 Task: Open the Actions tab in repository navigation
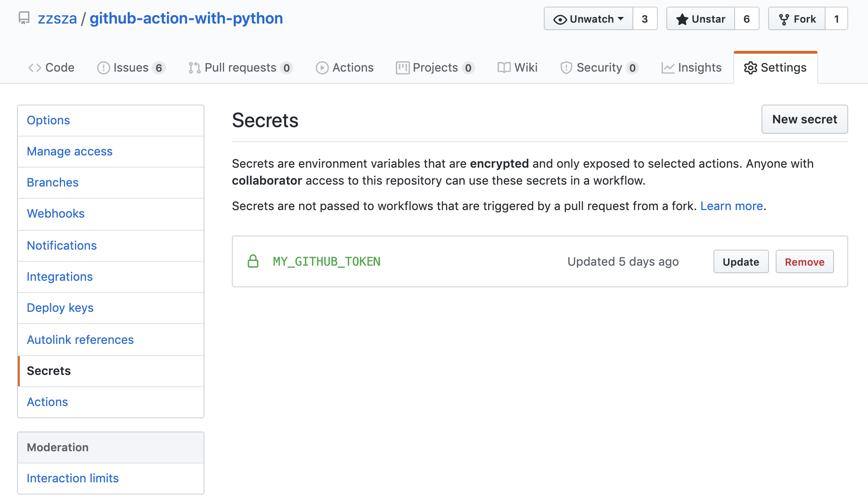(x=344, y=68)
